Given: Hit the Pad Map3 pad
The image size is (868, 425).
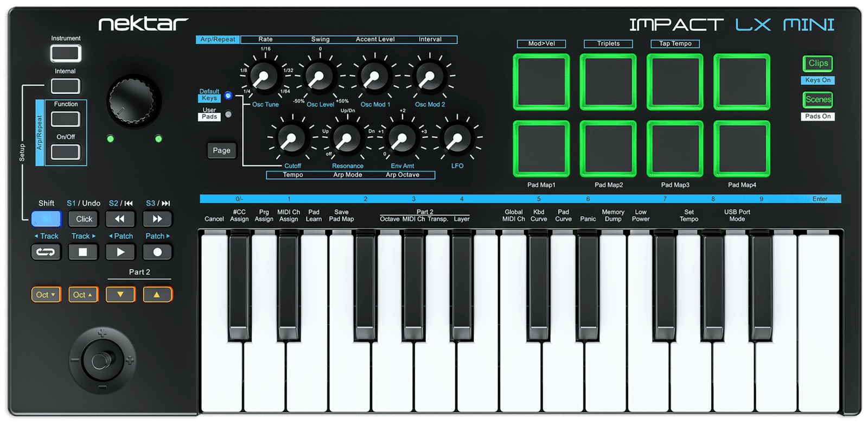Looking at the screenshot, I should click(675, 149).
